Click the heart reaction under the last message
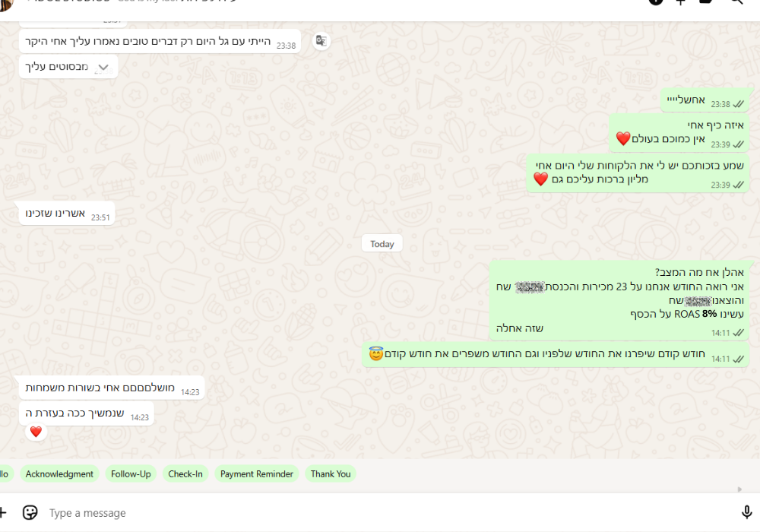 coord(36,432)
